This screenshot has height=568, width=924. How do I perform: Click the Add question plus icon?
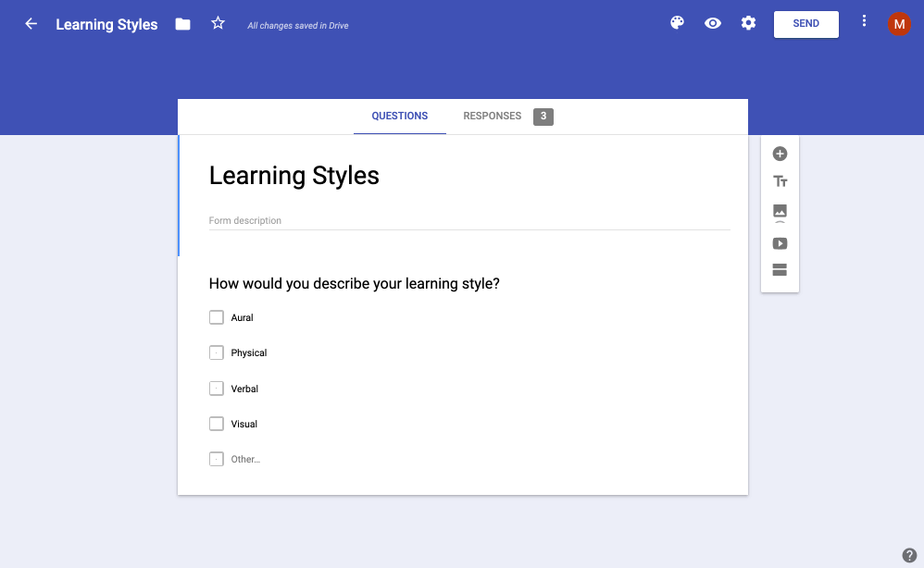tap(780, 154)
